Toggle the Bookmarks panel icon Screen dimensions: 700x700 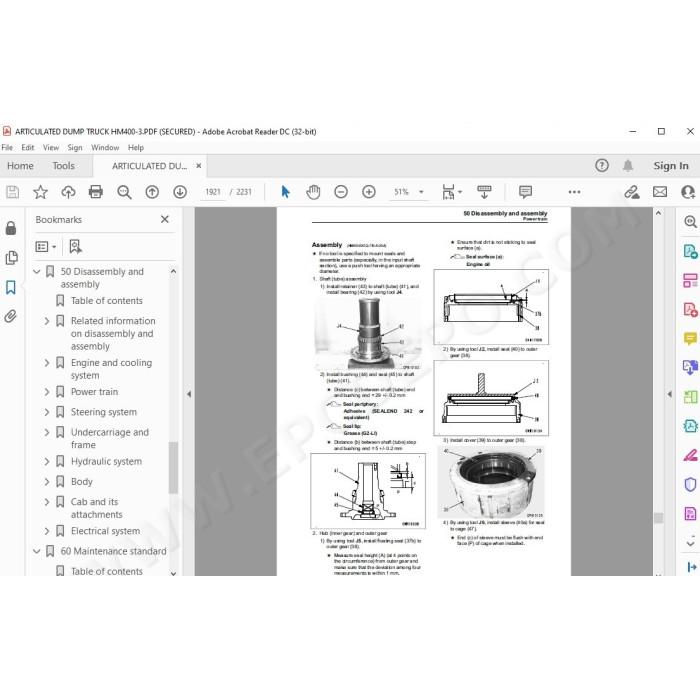click(x=11, y=287)
